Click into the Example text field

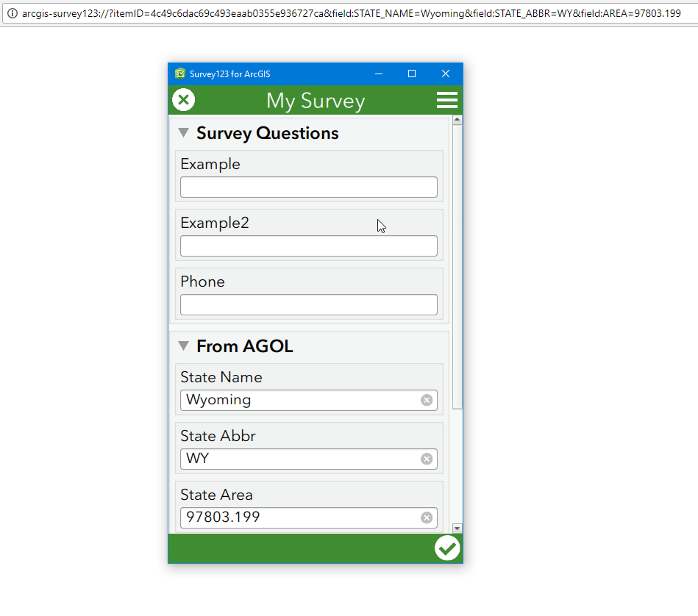(x=308, y=187)
